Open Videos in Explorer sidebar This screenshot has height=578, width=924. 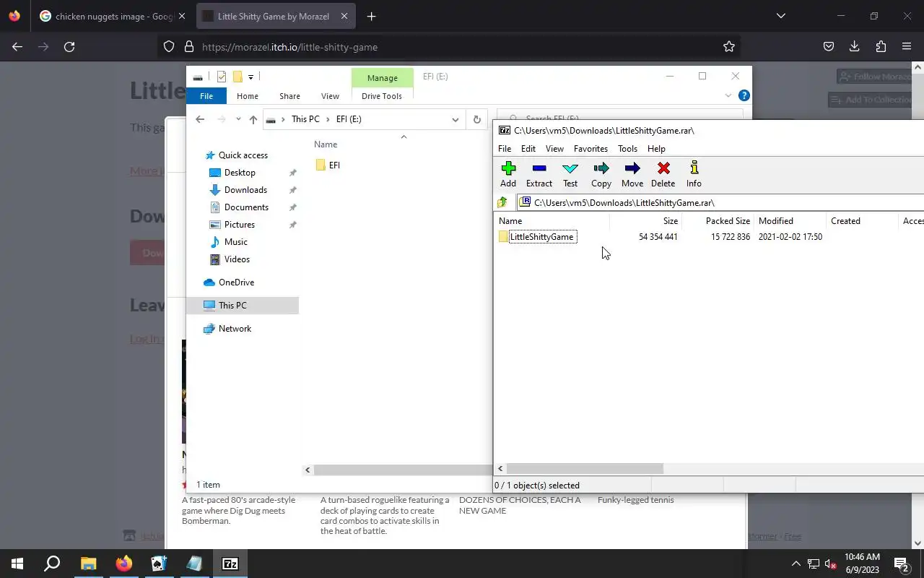(x=237, y=259)
